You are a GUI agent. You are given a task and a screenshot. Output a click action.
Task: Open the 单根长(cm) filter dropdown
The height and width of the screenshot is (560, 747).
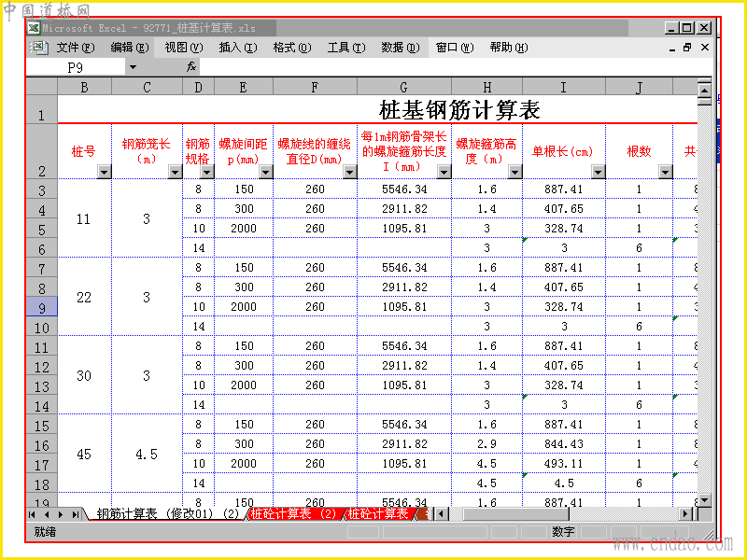point(599,172)
